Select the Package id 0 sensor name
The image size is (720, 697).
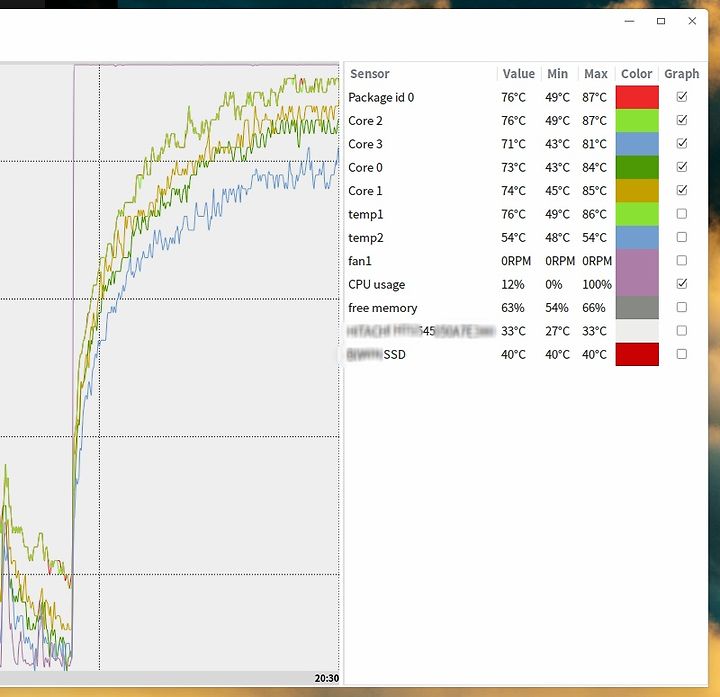pyautogui.click(x=381, y=97)
